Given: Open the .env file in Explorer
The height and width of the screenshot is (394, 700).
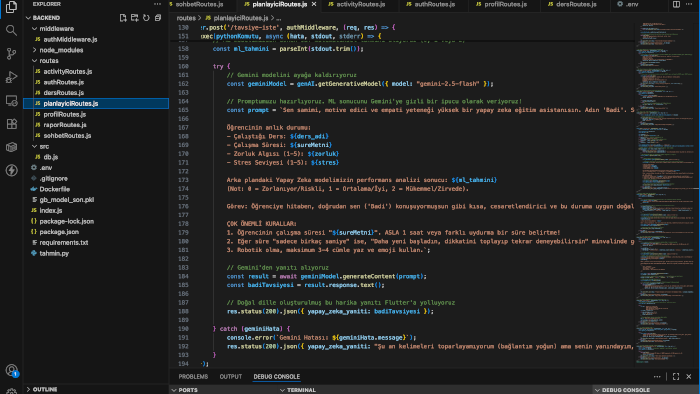Looking at the screenshot, I should tap(96, 168).
